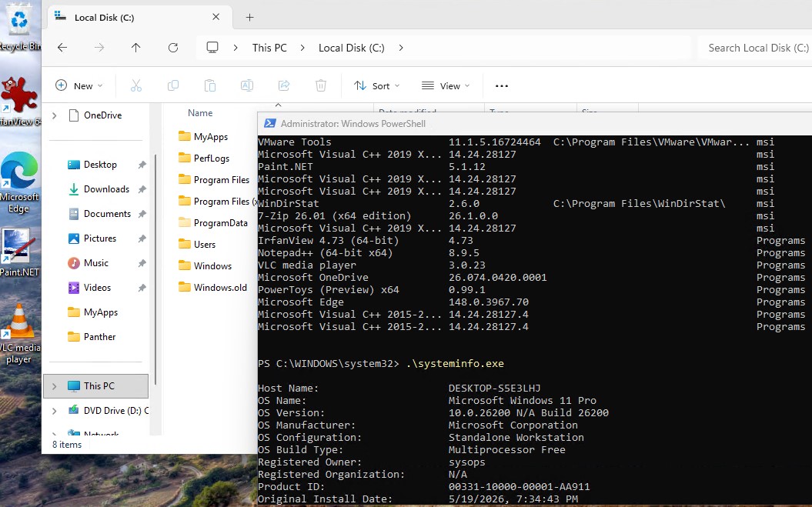Image resolution: width=812 pixels, height=507 pixels.
Task: Click the navigation pane vertical scrollbar
Action: coord(155,269)
